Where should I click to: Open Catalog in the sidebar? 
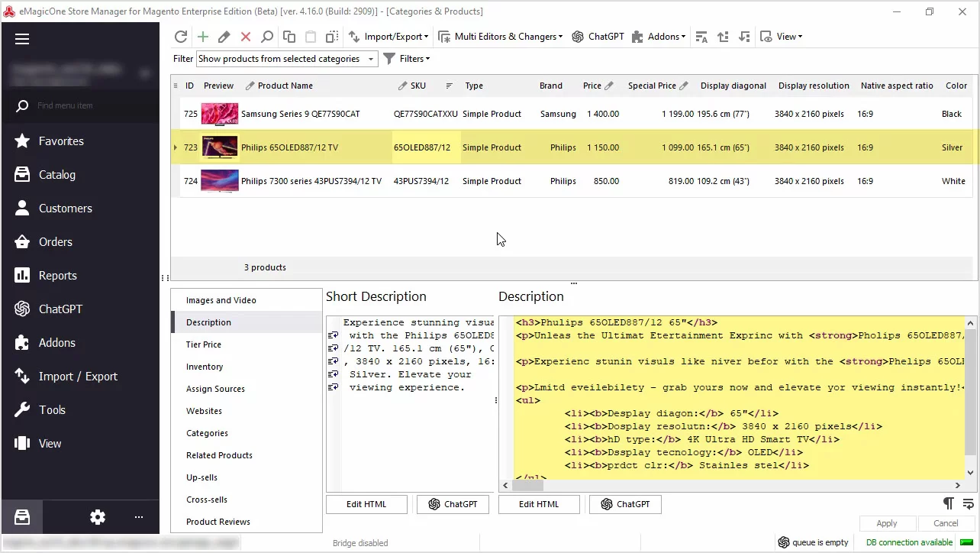80,175
